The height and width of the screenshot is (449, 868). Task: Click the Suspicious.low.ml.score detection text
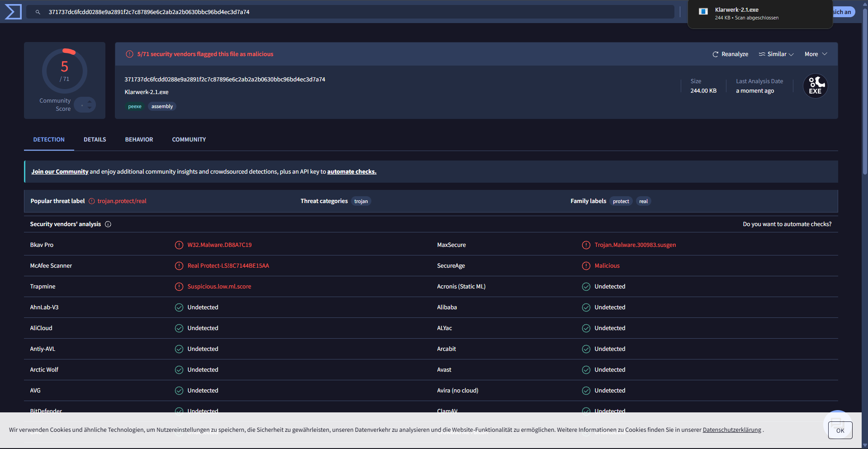(219, 287)
